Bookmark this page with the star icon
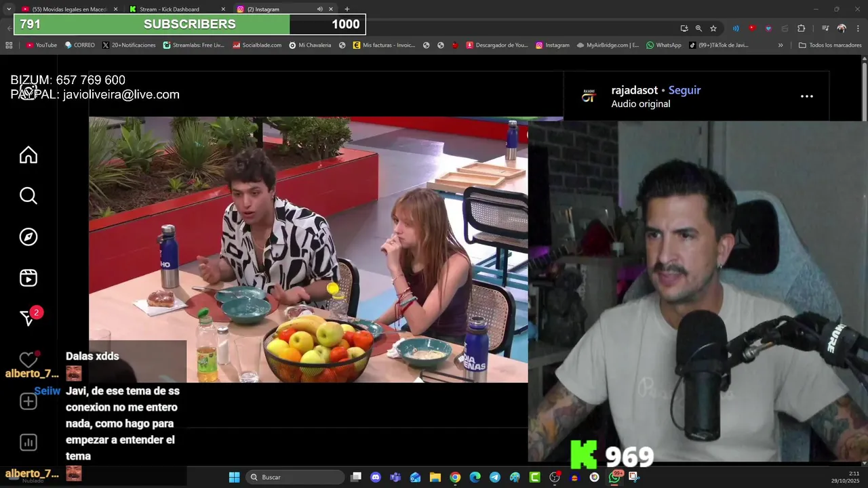This screenshot has height=488, width=868. tap(713, 28)
